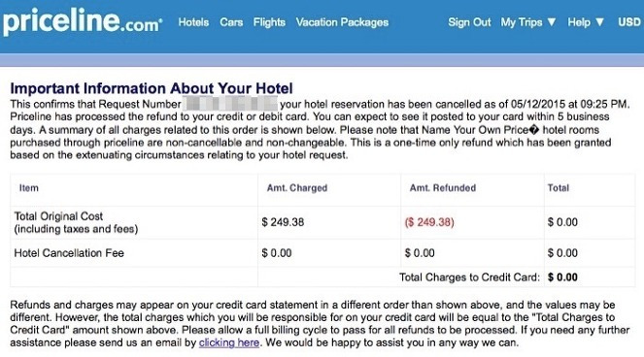Click the Hotel Cancellation Fee row label

[x=69, y=253]
